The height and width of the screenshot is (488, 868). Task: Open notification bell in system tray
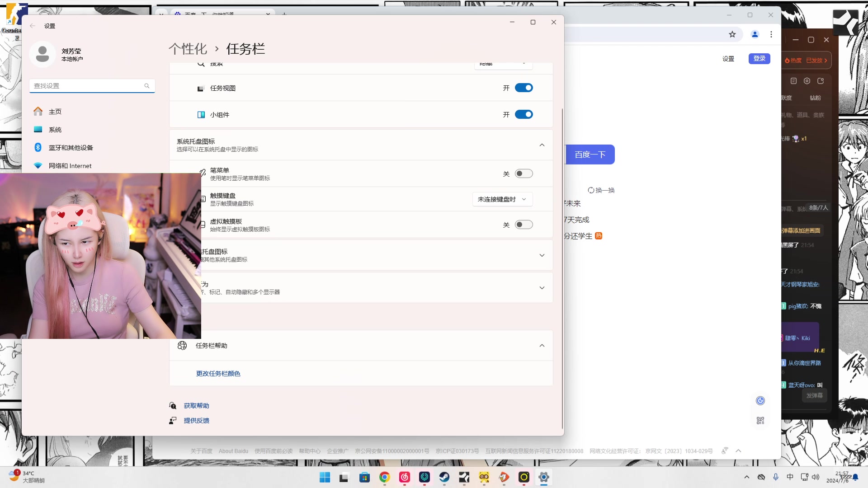(855, 477)
